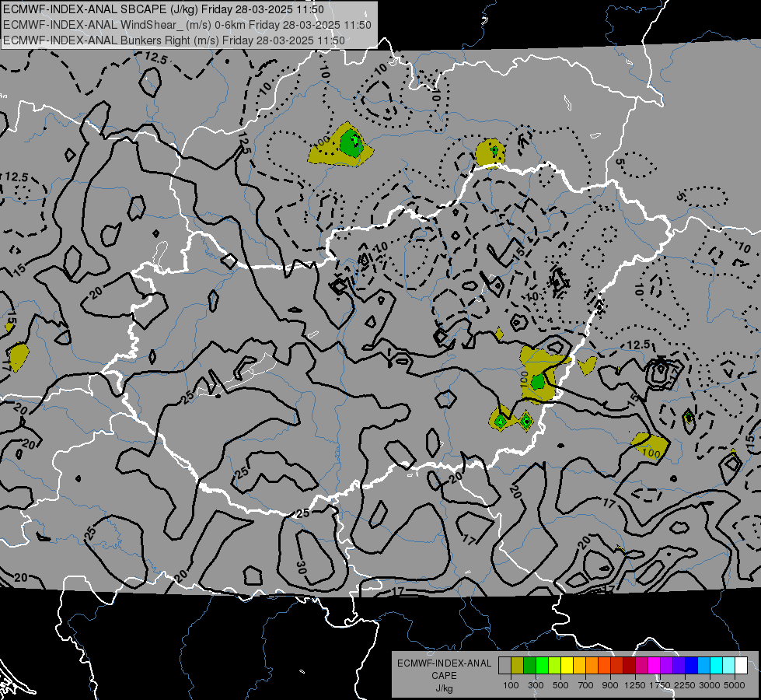Click the 5000 legend value
The width and height of the screenshot is (761, 700).
tap(735, 685)
